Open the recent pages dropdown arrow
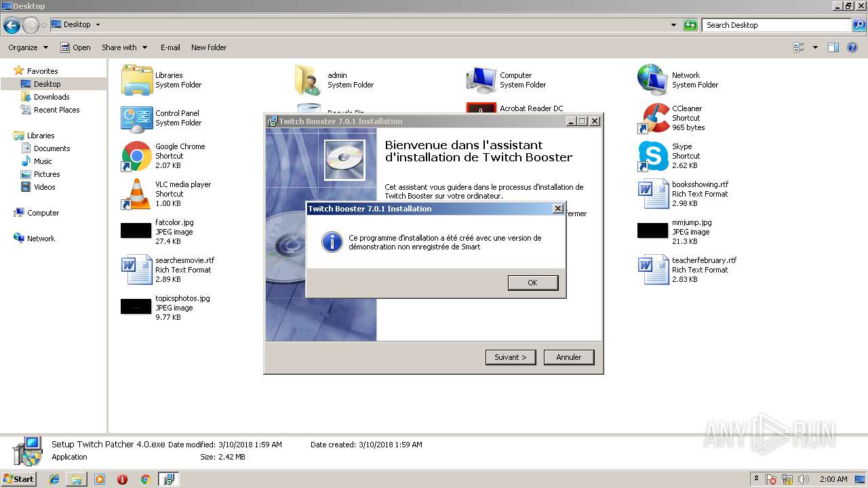The height and width of the screenshot is (488, 868). click(44, 26)
